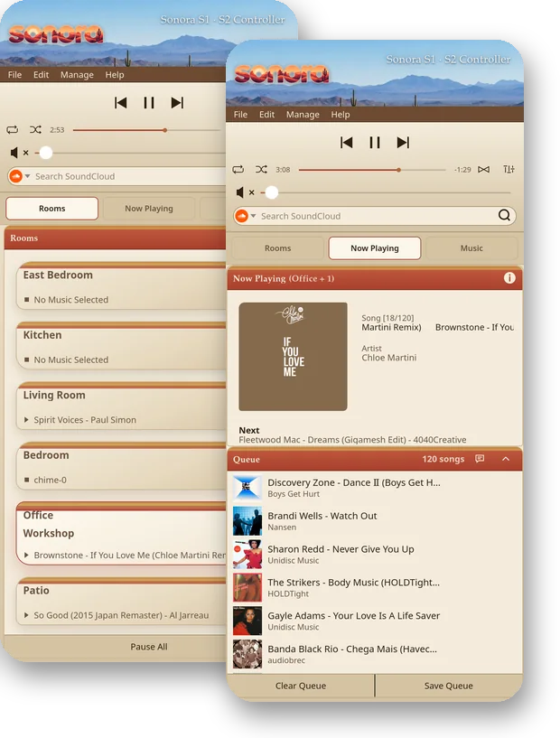Open SoundCloud source dropdown in back window
This screenshot has height=738, width=560.
(x=27, y=176)
